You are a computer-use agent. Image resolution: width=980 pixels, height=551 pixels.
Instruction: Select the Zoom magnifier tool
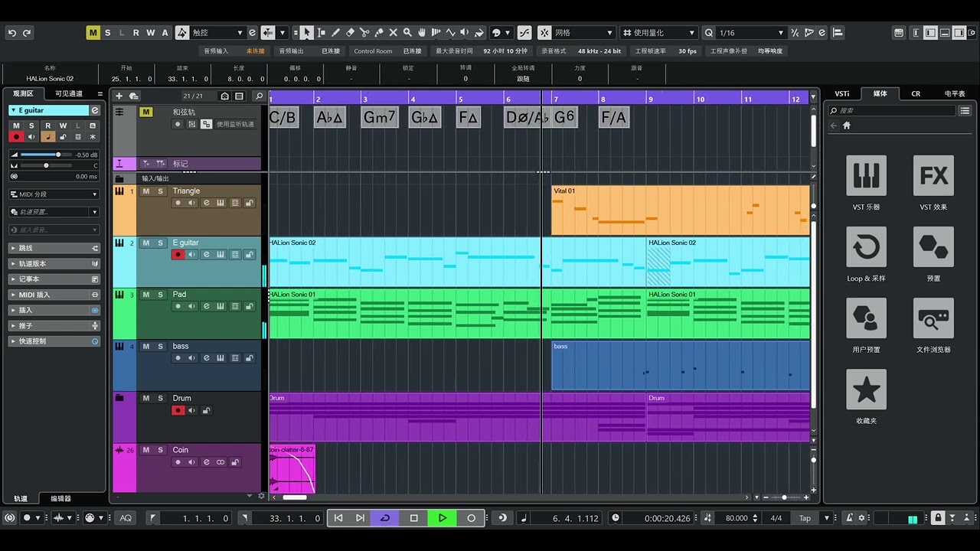[408, 33]
